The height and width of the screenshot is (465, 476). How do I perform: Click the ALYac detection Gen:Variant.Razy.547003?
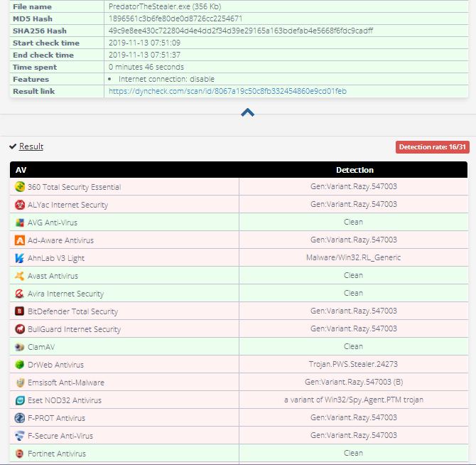tap(354, 204)
